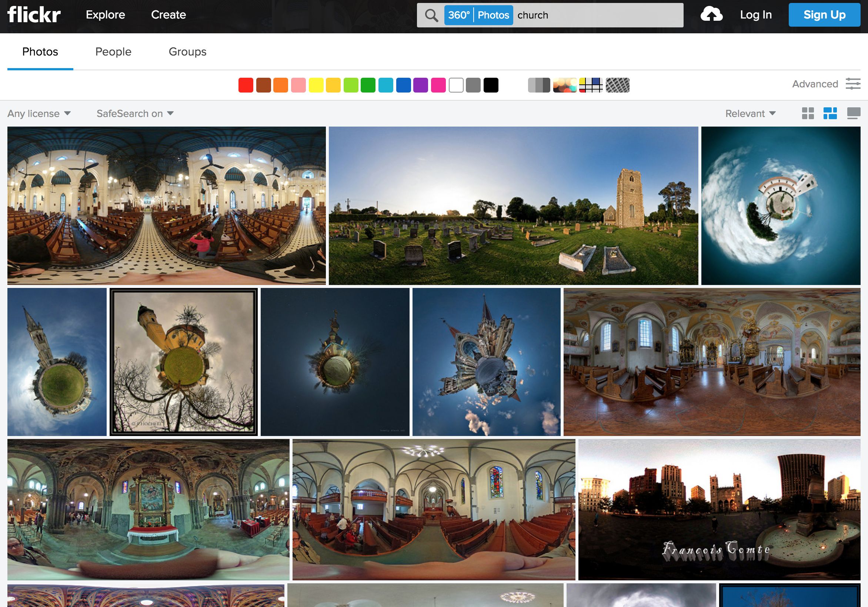Open the graveyard church tower panorama thumbnail
The image size is (868, 607).
(x=513, y=206)
